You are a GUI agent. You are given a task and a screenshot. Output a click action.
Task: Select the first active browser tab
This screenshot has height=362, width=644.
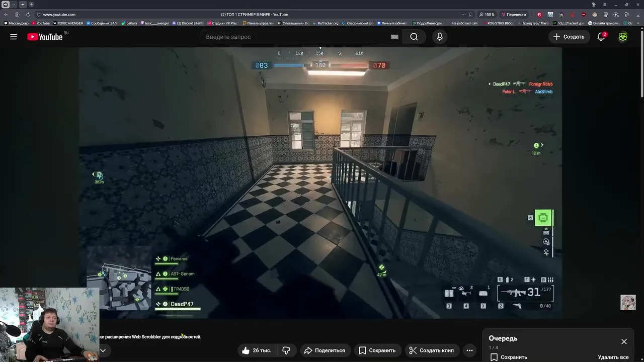click(x=6, y=5)
